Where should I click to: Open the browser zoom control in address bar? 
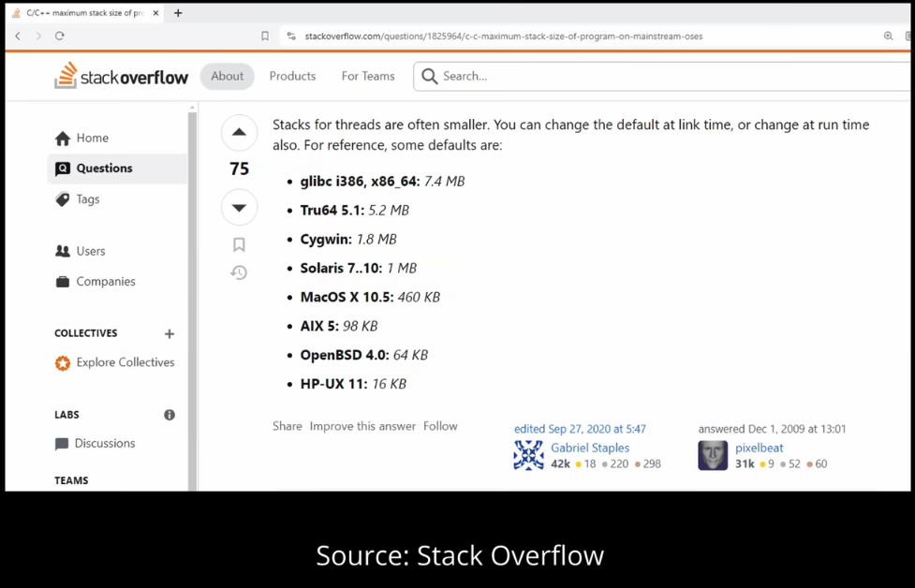[x=888, y=35]
